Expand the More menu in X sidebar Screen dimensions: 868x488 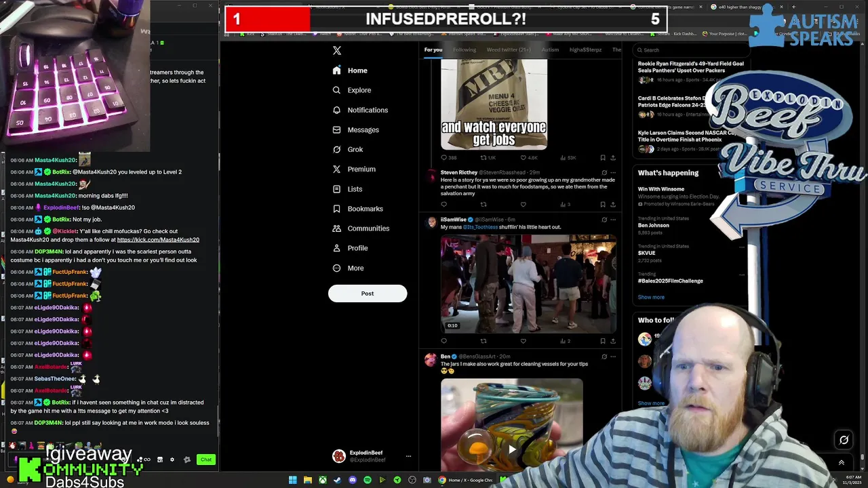coord(349,268)
